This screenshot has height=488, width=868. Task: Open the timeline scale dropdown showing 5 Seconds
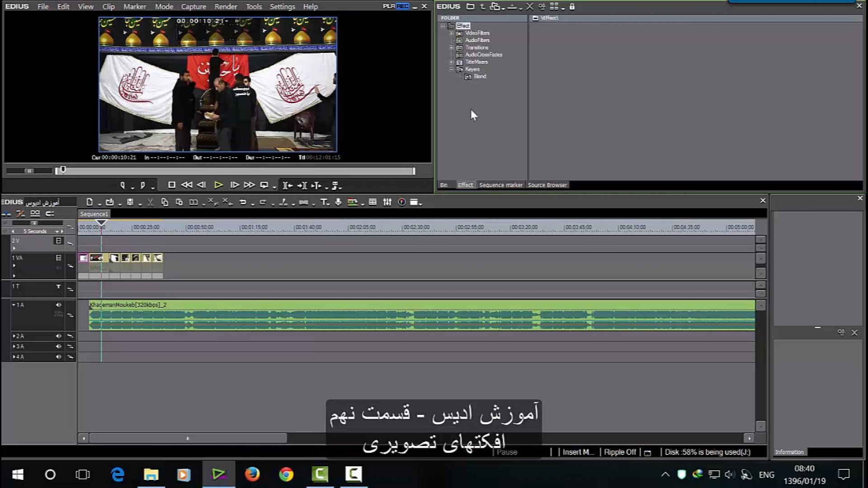point(57,231)
